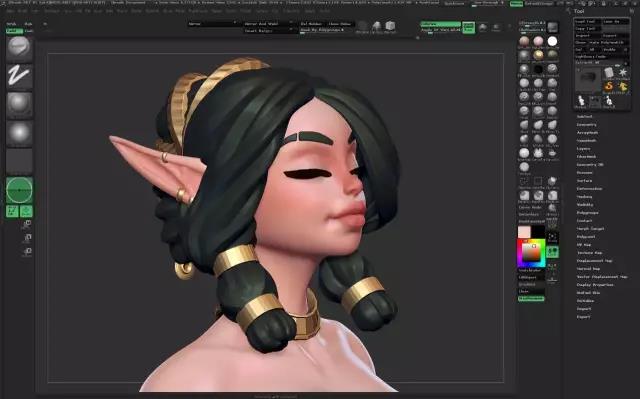The image size is (640, 399).
Task: Click the last small transform icon in the left column
Action: tap(27, 252)
